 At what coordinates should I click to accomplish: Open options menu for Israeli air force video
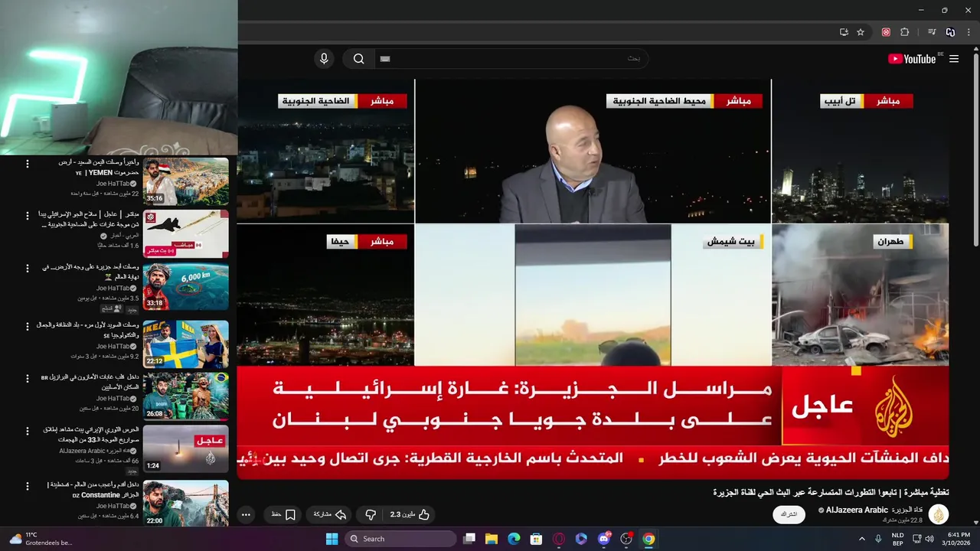point(28,217)
